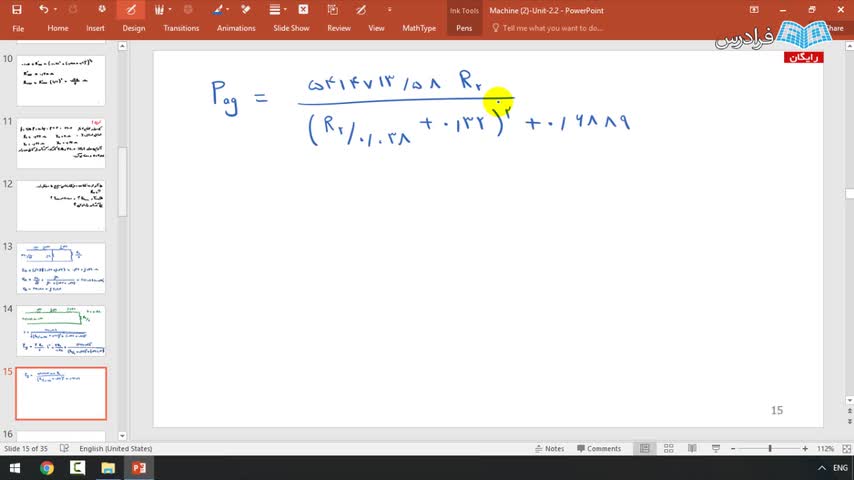This screenshot has width=854, height=480.
Task: Select slide 13 thumbnail
Action: click(x=61, y=269)
